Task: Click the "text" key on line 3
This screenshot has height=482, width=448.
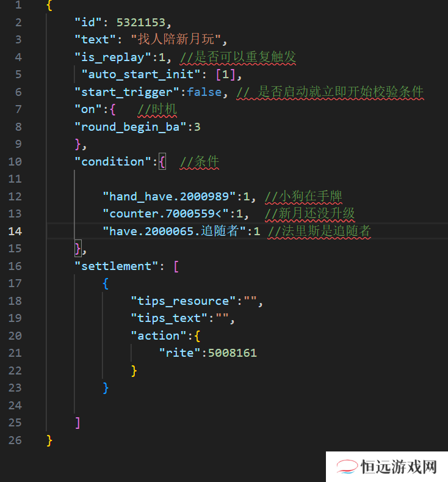Action: pos(95,40)
